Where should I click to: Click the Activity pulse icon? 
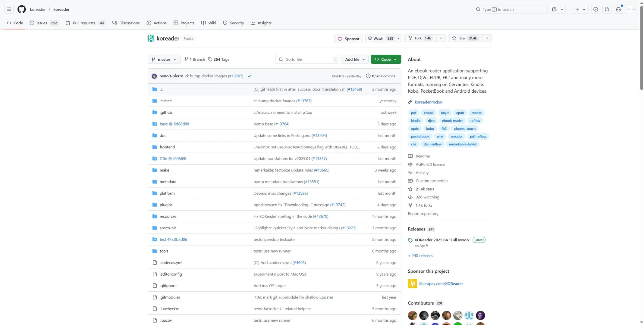pyautogui.click(x=410, y=173)
